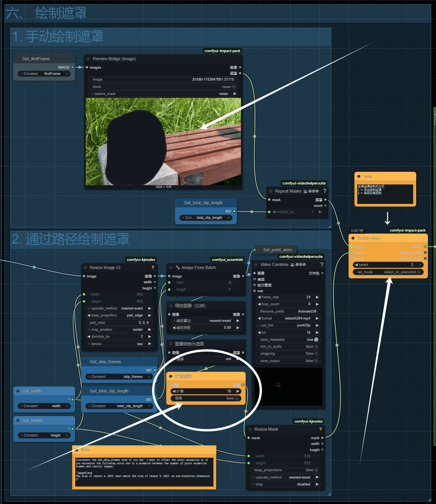
Task: Click the Repeat Masks help question mark
Action: [324, 191]
